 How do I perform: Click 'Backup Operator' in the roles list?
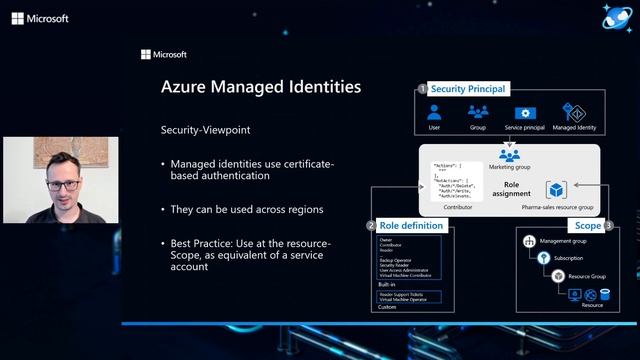(396, 260)
